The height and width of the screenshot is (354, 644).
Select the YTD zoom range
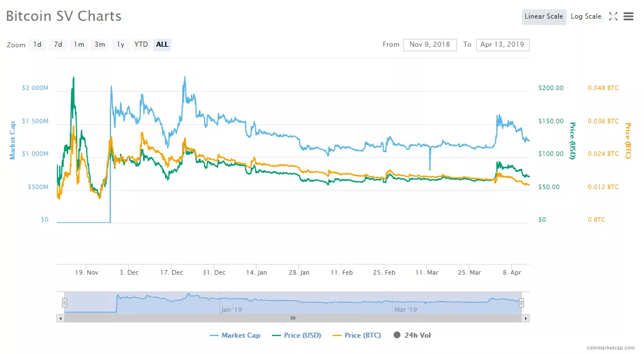141,44
